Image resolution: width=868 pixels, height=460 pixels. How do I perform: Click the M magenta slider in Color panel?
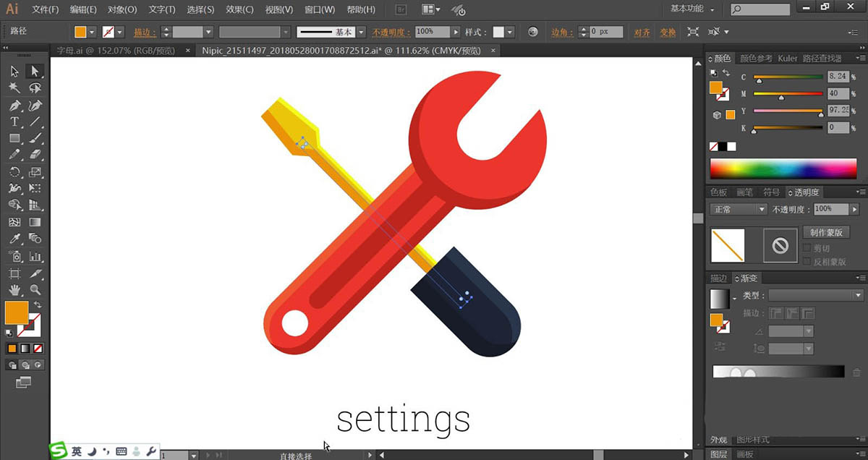tap(788, 94)
